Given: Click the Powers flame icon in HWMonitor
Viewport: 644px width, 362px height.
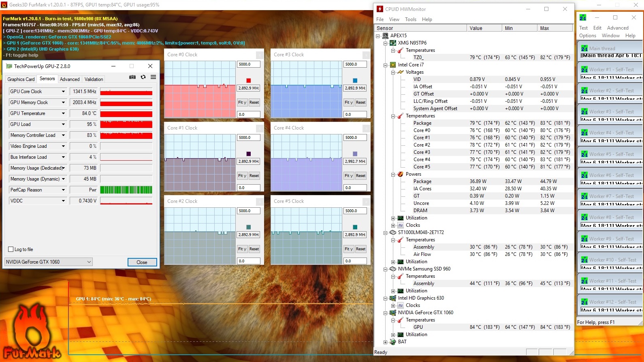Looking at the screenshot, I should [400, 174].
